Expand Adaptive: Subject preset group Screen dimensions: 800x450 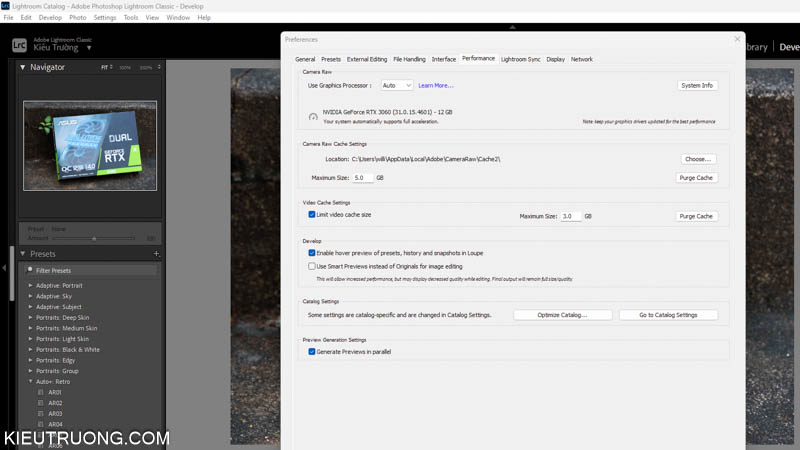click(30, 307)
